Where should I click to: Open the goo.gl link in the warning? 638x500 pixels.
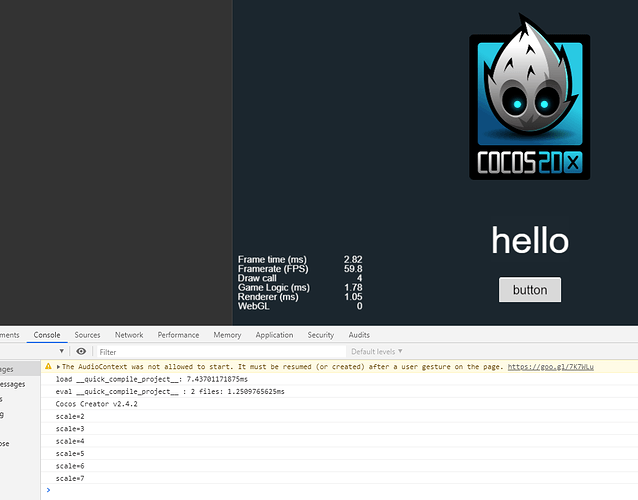point(551,367)
